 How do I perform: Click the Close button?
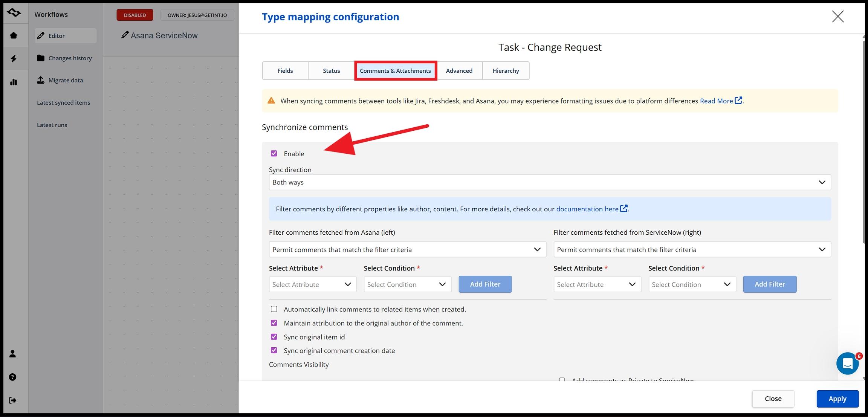[x=773, y=399]
